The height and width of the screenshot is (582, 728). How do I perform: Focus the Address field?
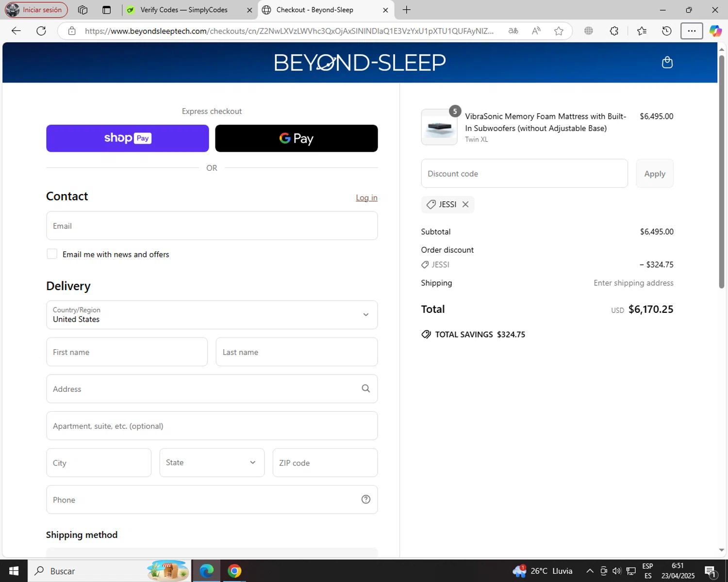click(212, 388)
